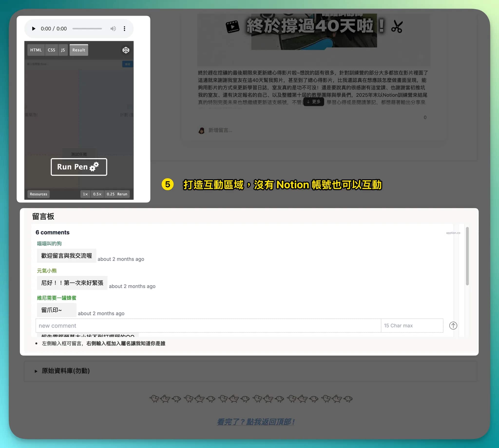499x448 pixels.
Task: Set embed zoom to 1×
Action: coord(85,194)
